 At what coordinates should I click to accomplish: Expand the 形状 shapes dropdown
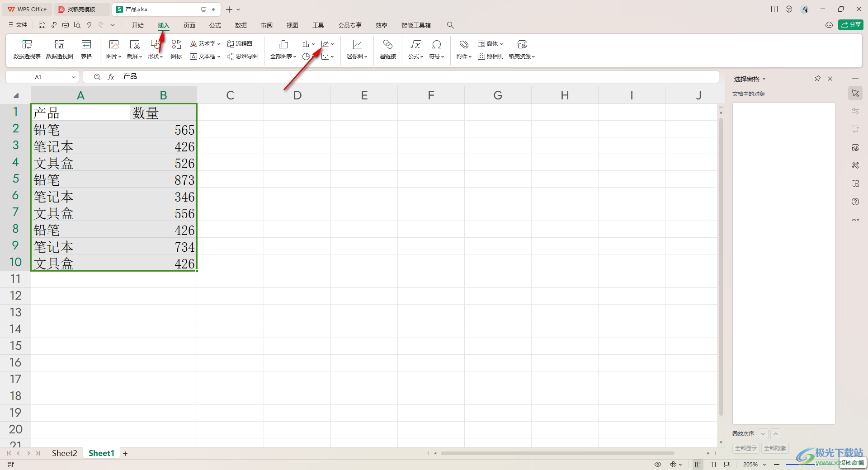pyautogui.click(x=161, y=57)
